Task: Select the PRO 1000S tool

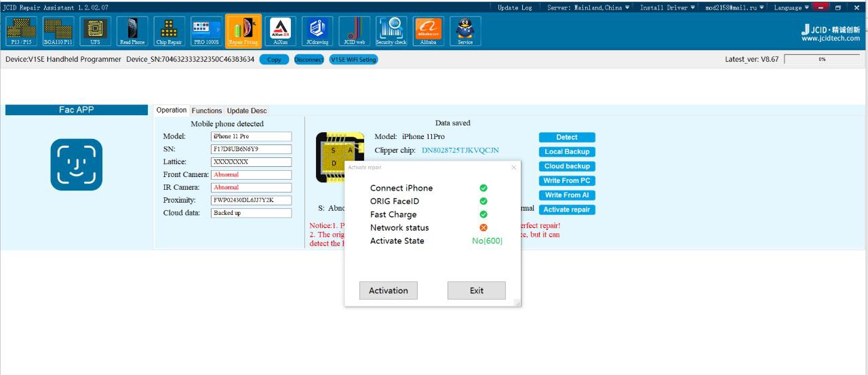Action: pos(206,31)
